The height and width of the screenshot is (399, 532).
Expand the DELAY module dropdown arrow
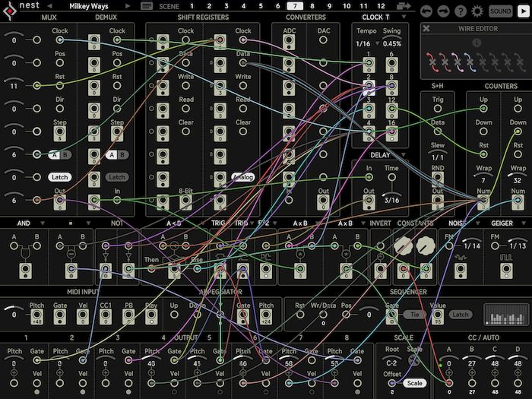click(x=404, y=154)
